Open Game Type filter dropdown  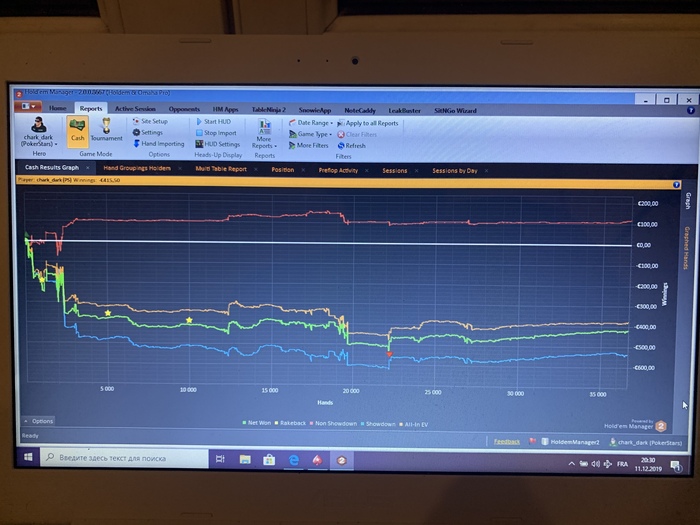pyautogui.click(x=310, y=134)
